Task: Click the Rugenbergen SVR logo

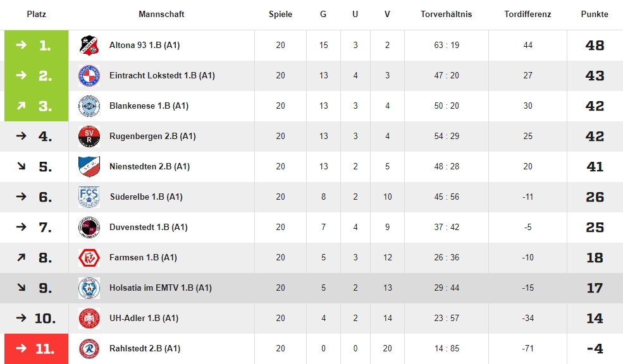Action: tap(89, 136)
